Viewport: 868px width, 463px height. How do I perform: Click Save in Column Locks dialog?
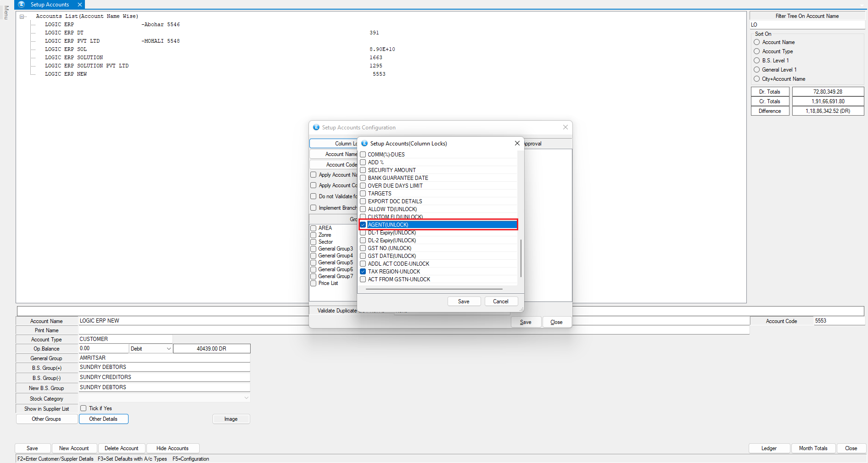[464, 301]
